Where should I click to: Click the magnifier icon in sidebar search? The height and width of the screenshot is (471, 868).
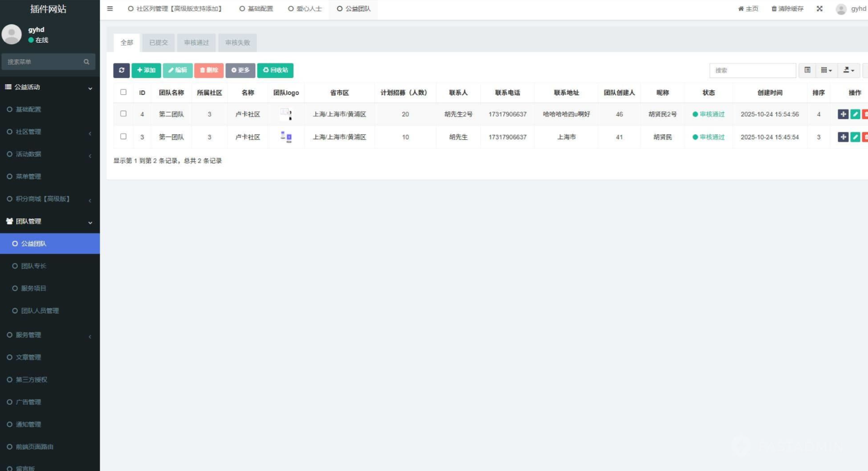tap(86, 62)
